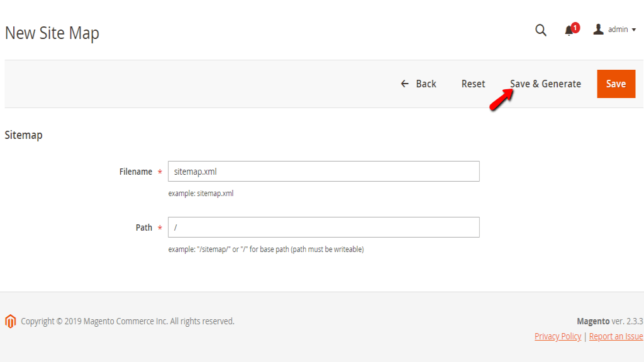Click the Save & Generate button
This screenshot has width=644, height=362.
545,84
